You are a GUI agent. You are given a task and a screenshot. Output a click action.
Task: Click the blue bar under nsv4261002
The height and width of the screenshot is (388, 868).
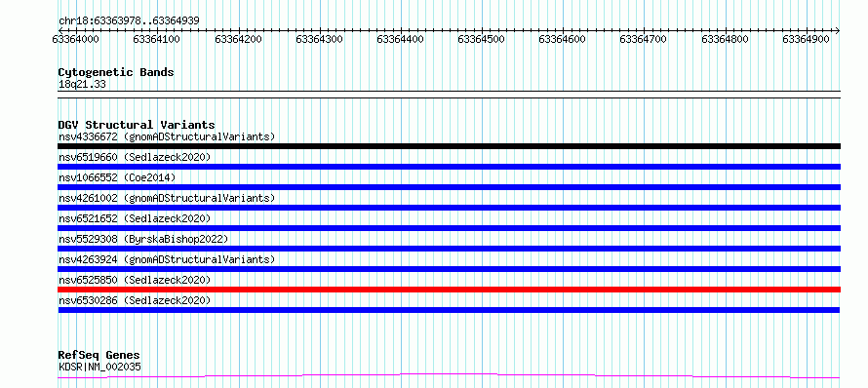[x=449, y=208]
